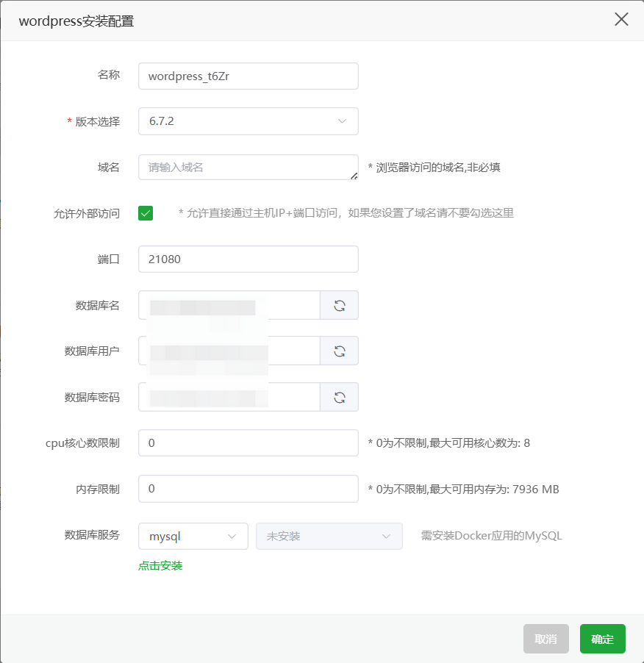Select the port field showing 21080
This screenshot has width=644, height=663.
(x=248, y=259)
